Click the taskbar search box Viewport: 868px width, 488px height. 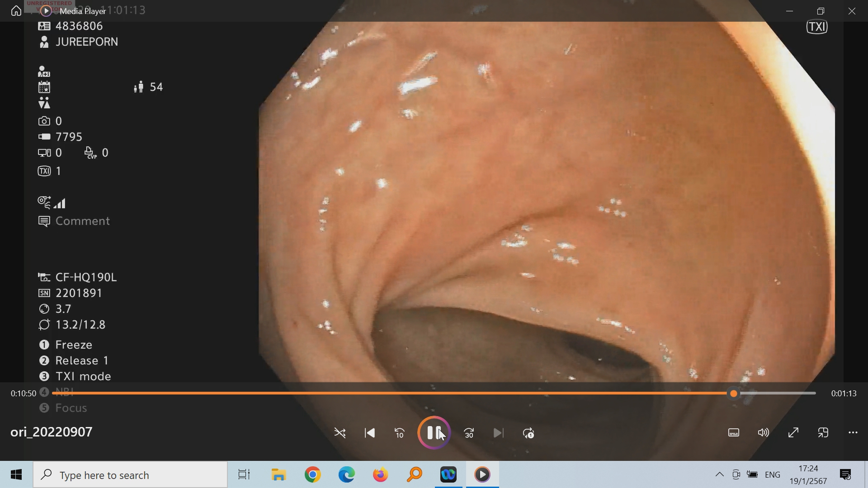(130, 475)
